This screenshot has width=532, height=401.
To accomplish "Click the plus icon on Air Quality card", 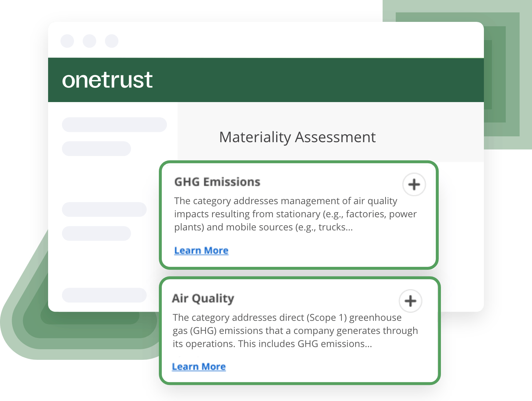I will click(x=411, y=301).
